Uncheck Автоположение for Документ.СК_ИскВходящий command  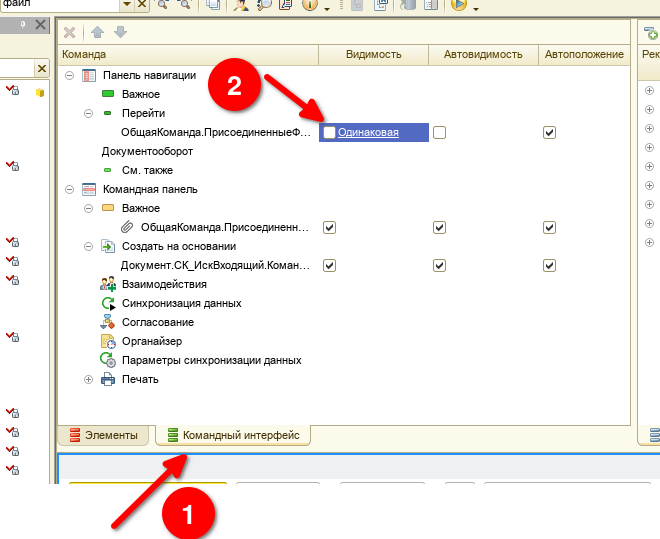click(549, 266)
